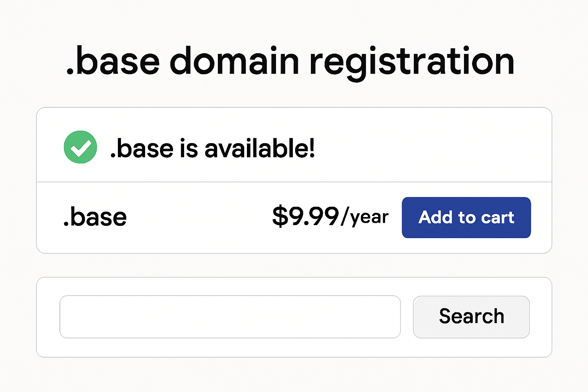
Task: Click the success badge next to the availability message
Action: pyautogui.click(x=80, y=147)
